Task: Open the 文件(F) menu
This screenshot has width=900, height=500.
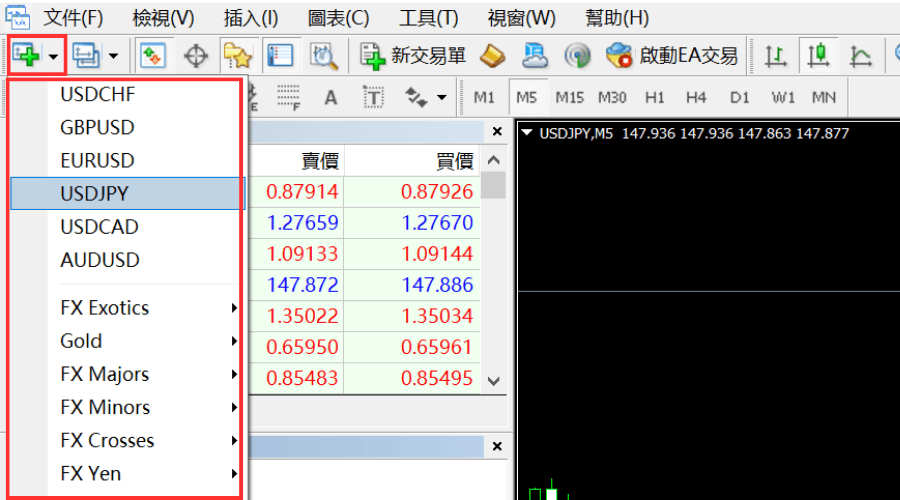Action: point(73,18)
